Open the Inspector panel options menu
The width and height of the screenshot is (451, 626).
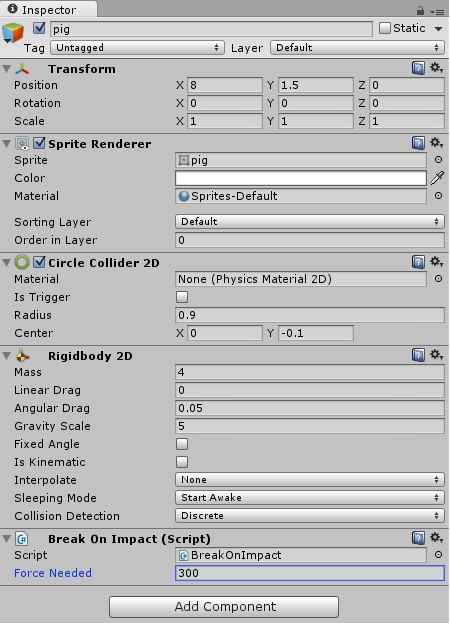coord(437,12)
